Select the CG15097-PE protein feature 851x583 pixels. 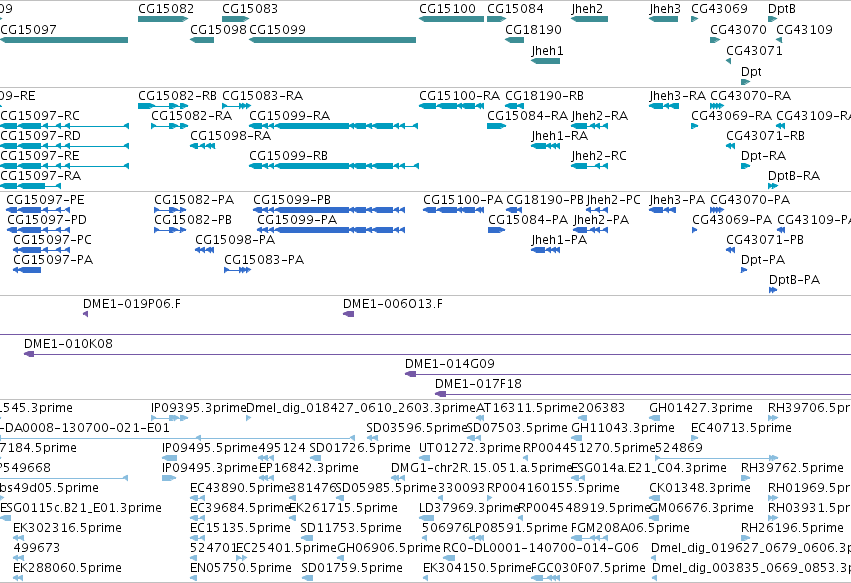(38, 210)
